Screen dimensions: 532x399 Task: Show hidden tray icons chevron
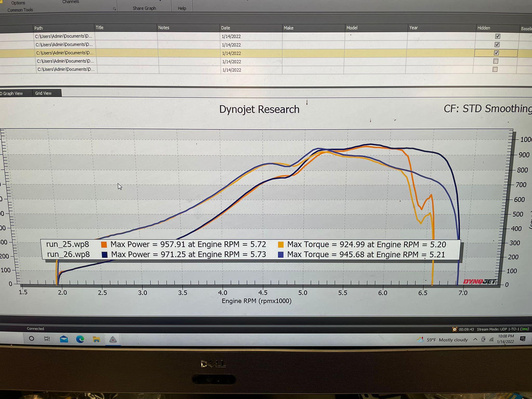[x=475, y=339]
